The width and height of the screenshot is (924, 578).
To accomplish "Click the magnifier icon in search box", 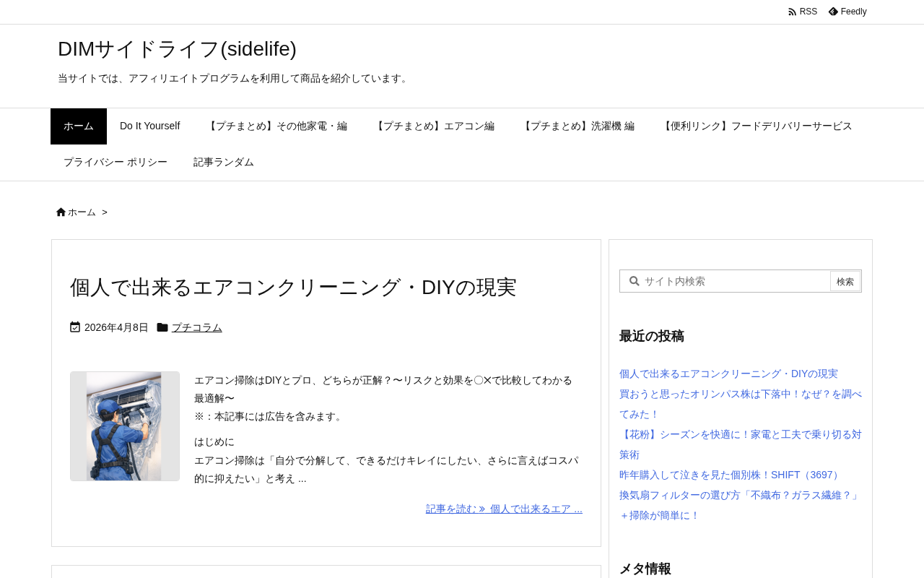I will (634, 281).
